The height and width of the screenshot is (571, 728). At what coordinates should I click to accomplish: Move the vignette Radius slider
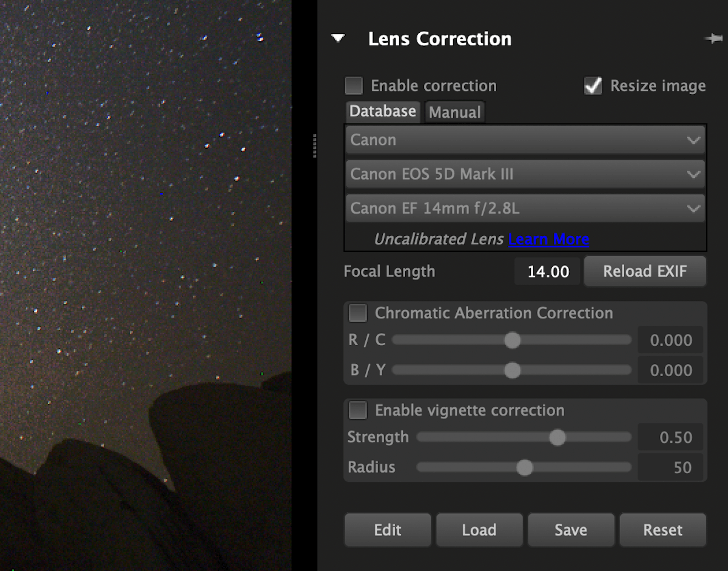524,468
